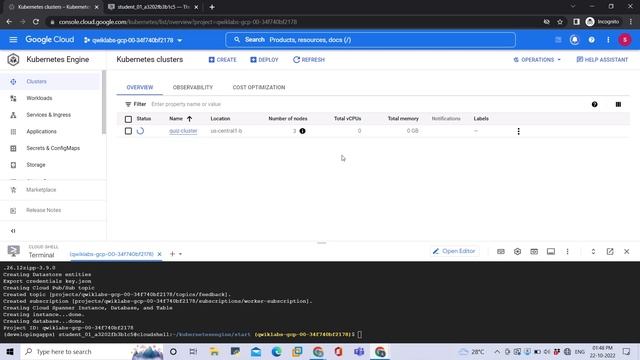Image resolution: width=640 pixels, height=360 pixels.
Task: Switch to the OVERVIEW tab
Action: click(x=140, y=87)
